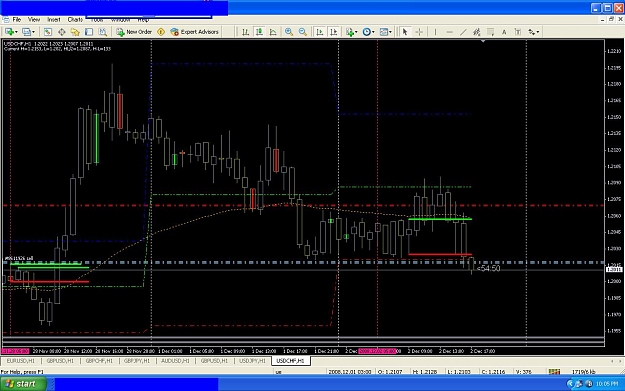Click the <54:50 candle timer text
Screen dimensions: 625x391
tap(488, 269)
